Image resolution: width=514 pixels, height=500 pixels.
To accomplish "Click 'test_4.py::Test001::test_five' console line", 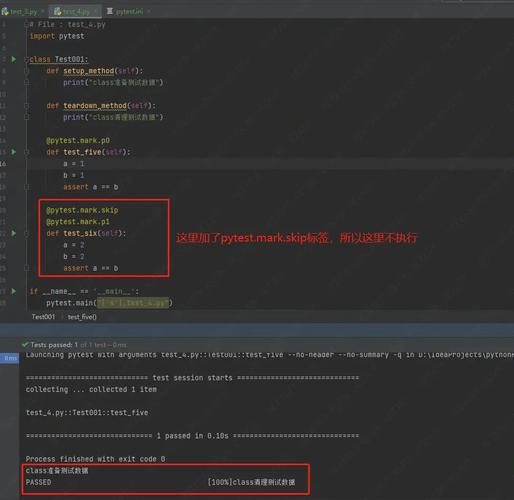I will [87, 413].
